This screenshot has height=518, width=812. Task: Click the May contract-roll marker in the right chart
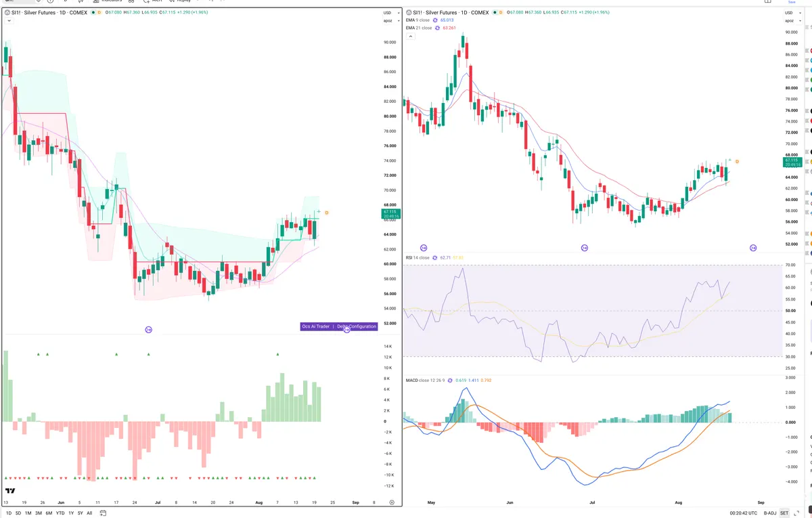(x=424, y=248)
